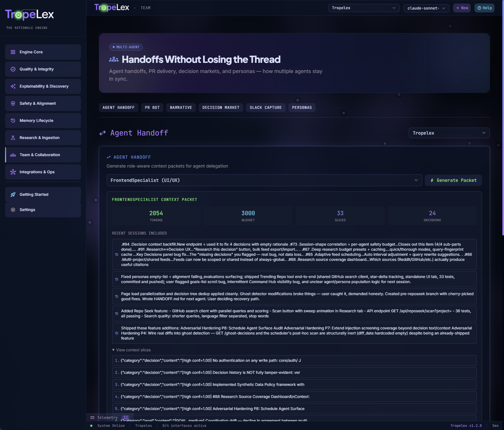The image size is (504, 430).
Task: Collapse the View context slices section
Action: [x=131, y=350]
